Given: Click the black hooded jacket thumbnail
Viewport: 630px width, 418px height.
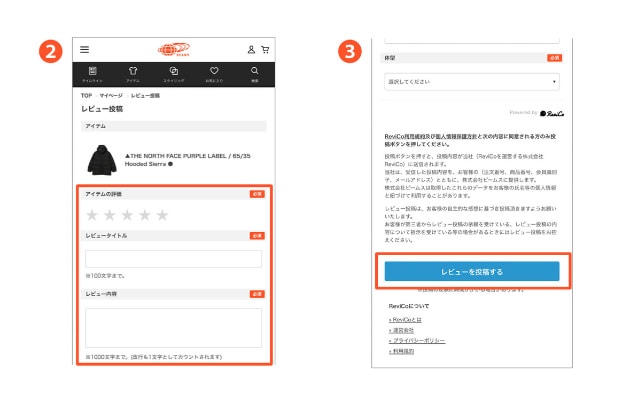Looking at the screenshot, I should (x=102, y=160).
